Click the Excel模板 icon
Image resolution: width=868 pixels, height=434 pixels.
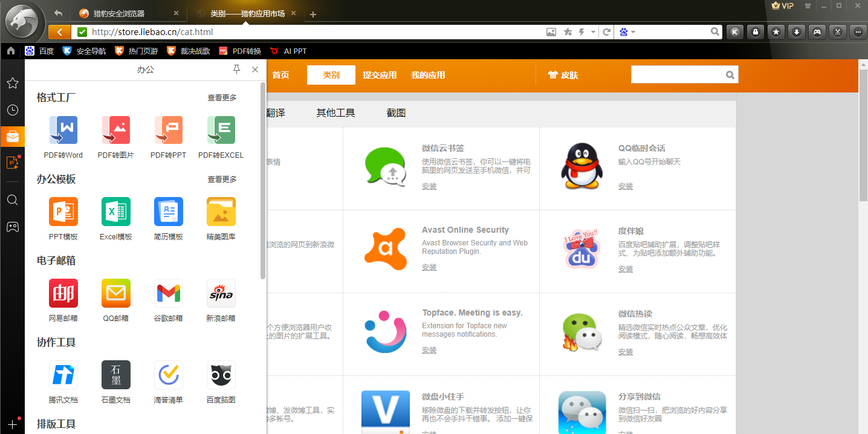point(115,212)
